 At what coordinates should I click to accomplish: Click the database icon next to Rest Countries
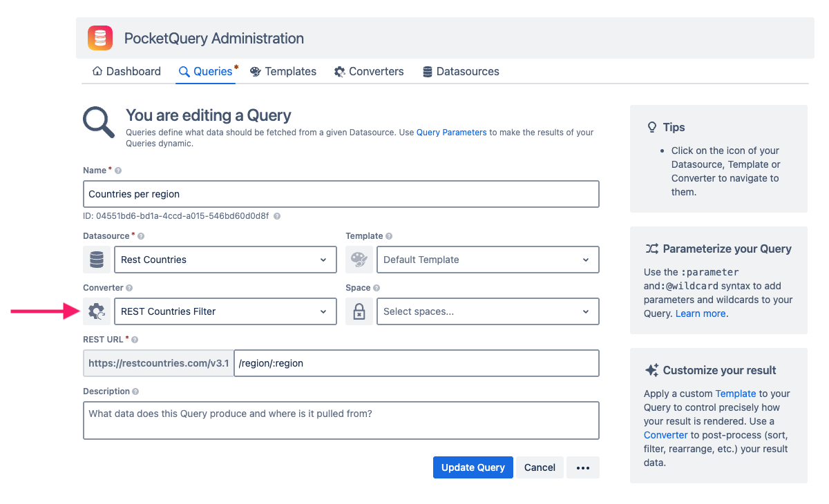(x=97, y=260)
